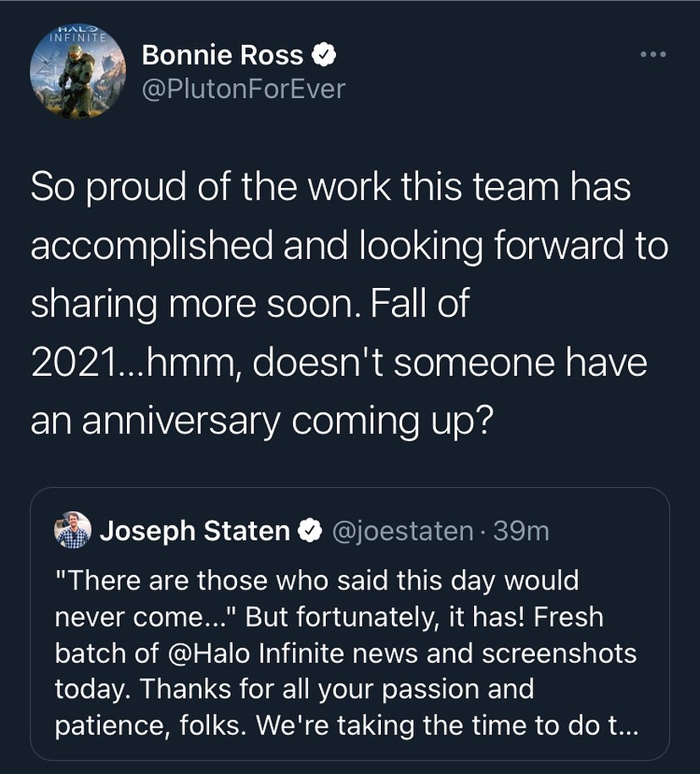Tap the "2021...hmm, doesn't someone have" line
700x774 pixels.
click(x=339, y=363)
